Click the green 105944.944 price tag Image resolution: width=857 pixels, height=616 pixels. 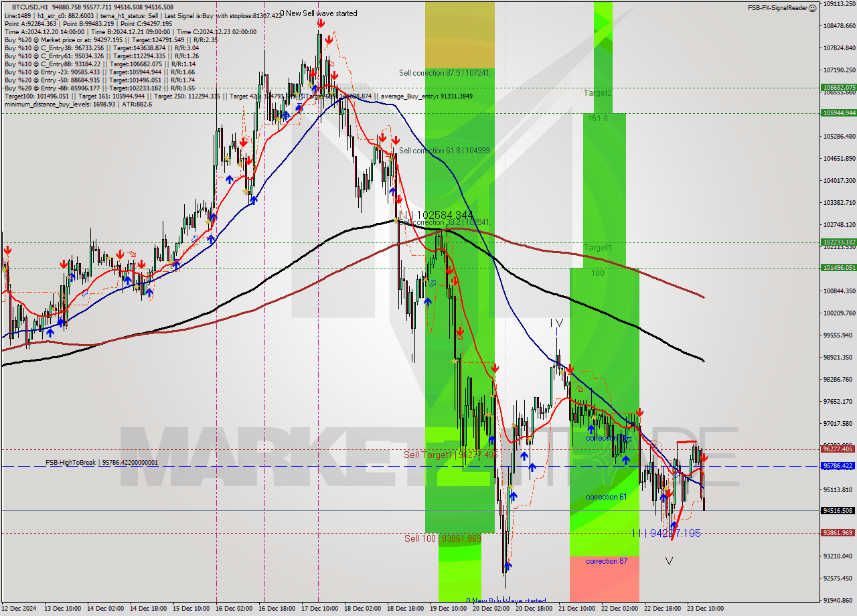tap(838, 113)
